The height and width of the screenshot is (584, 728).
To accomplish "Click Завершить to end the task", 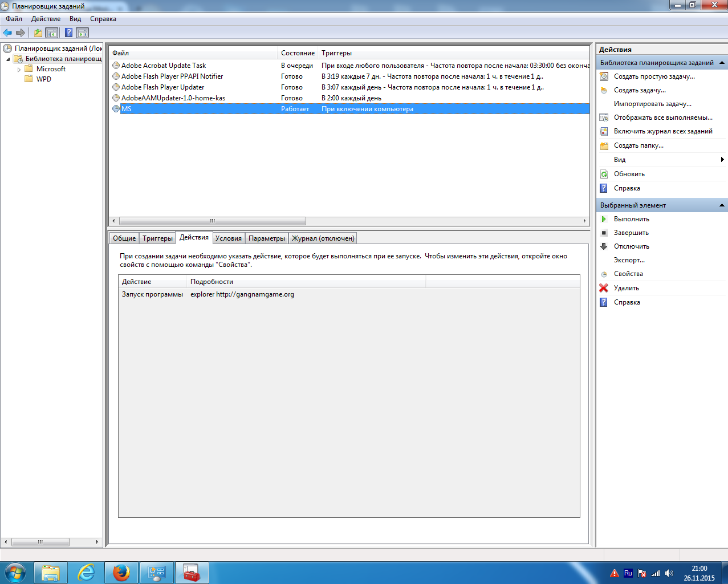I will tap(631, 233).
